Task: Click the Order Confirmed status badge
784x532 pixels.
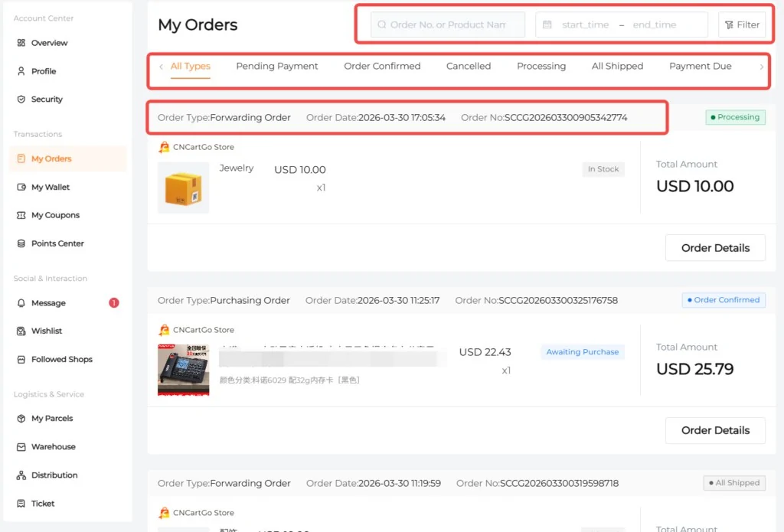Action: pos(724,300)
